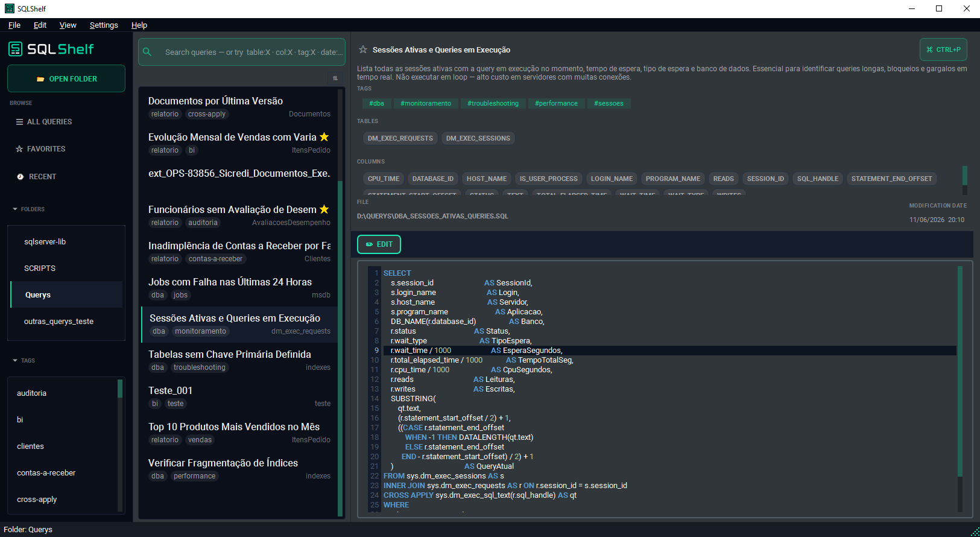Open the Settings menu

click(x=104, y=25)
